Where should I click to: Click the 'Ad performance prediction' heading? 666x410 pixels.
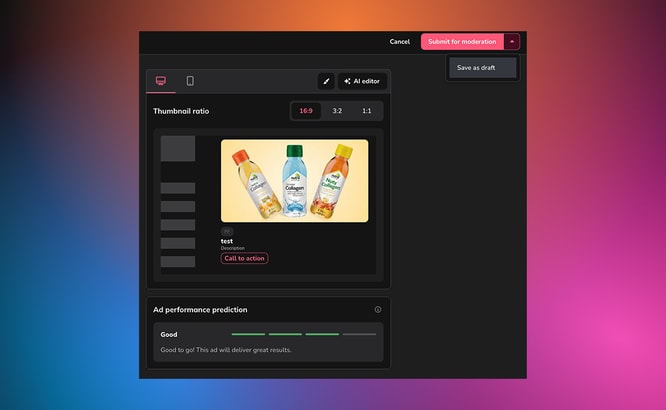[200, 310]
